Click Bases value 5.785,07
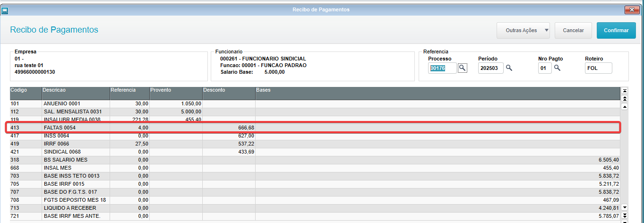 point(609,216)
